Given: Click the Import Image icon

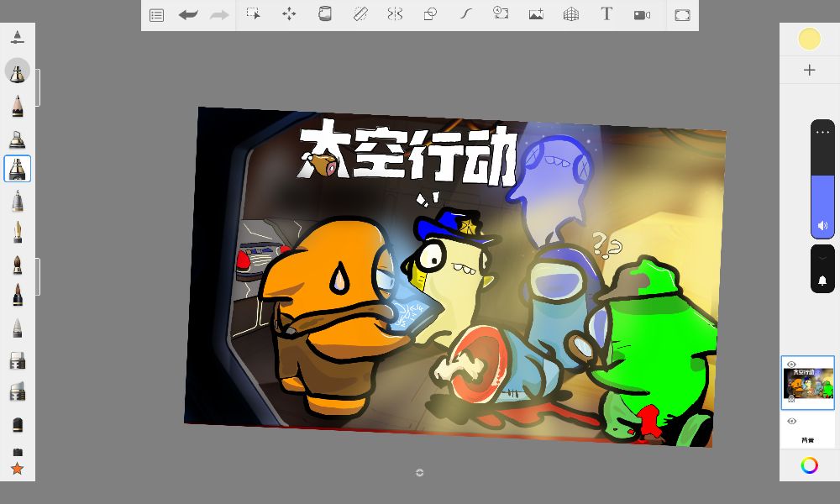Looking at the screenshot, I should [x=536, y=14].
